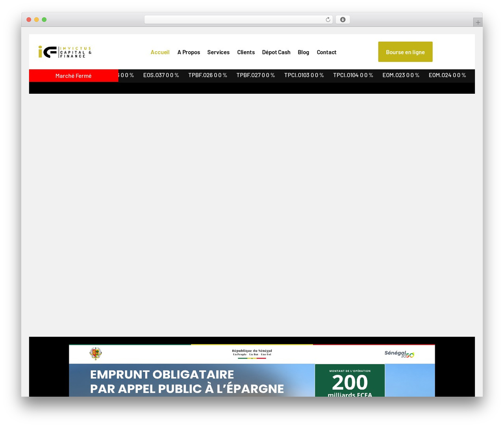The image size is (504, 427).
Task: Maximize the window with the green button
Action: click(x=44, y=20)
